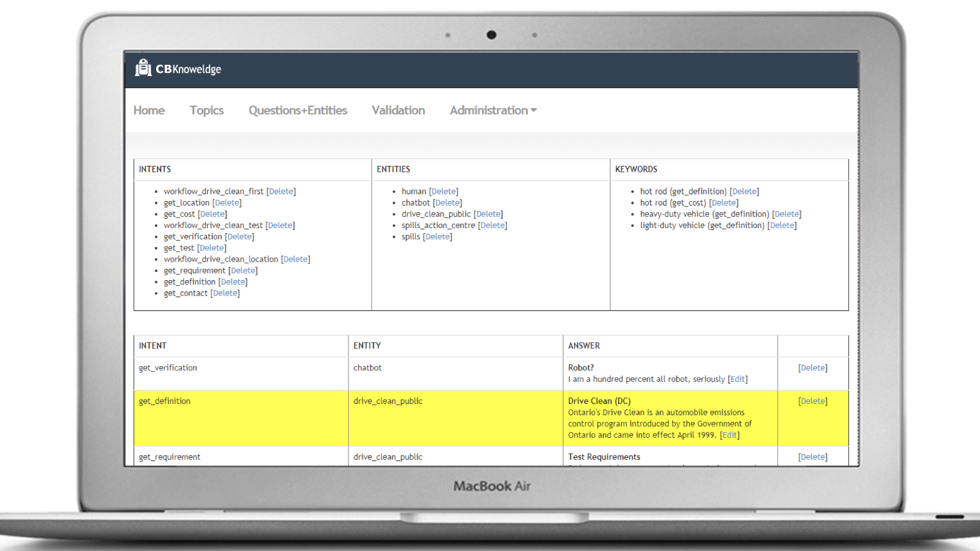Delete the get_requirement intent in list
The height and width of the screenshot is (551, 980).
coord(243,270)
